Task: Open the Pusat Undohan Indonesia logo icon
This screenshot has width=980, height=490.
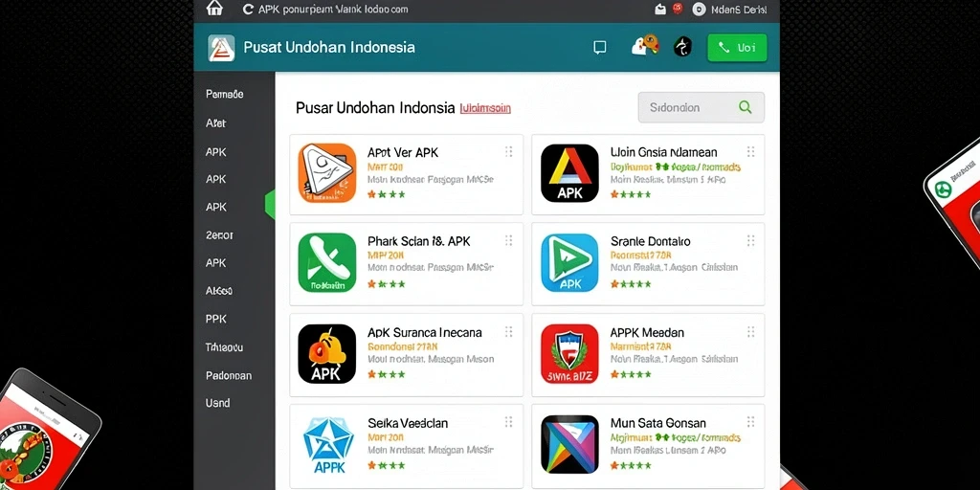Action: 221,48
